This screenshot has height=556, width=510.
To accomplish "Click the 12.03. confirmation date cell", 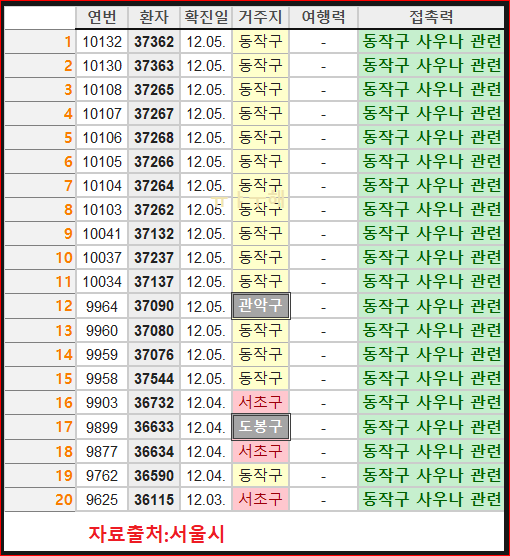I will tap(206, 500).
